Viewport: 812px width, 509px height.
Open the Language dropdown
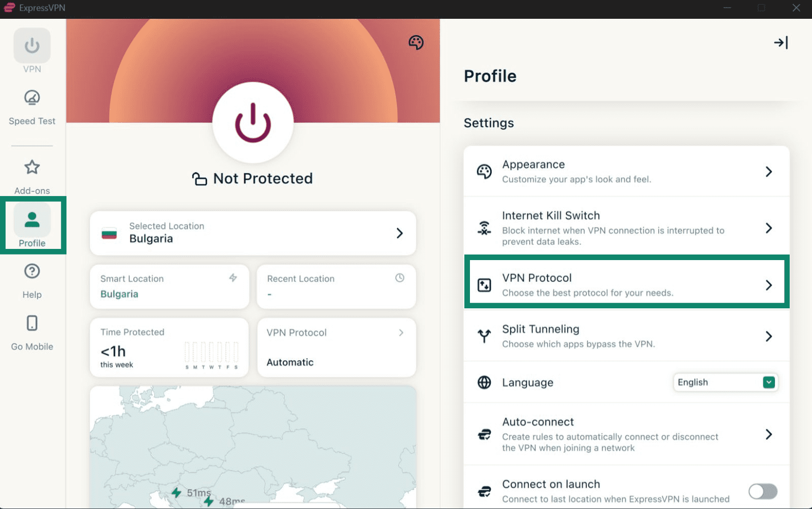click(725, 382)
